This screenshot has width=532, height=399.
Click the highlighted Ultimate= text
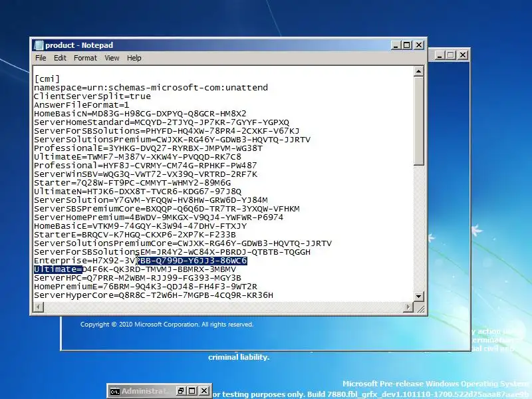coord(58,269)
